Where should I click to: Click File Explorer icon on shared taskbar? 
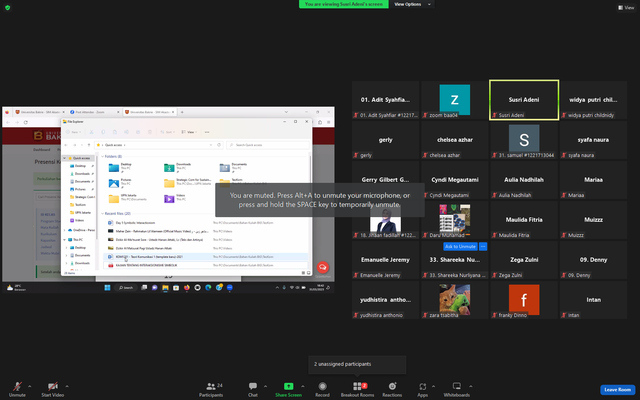165,288
